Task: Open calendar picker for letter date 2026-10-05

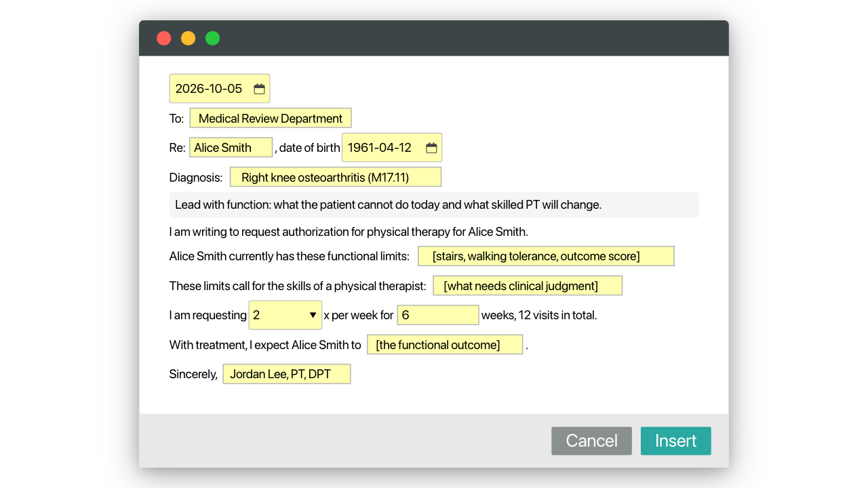Action: tap(259, 89)
